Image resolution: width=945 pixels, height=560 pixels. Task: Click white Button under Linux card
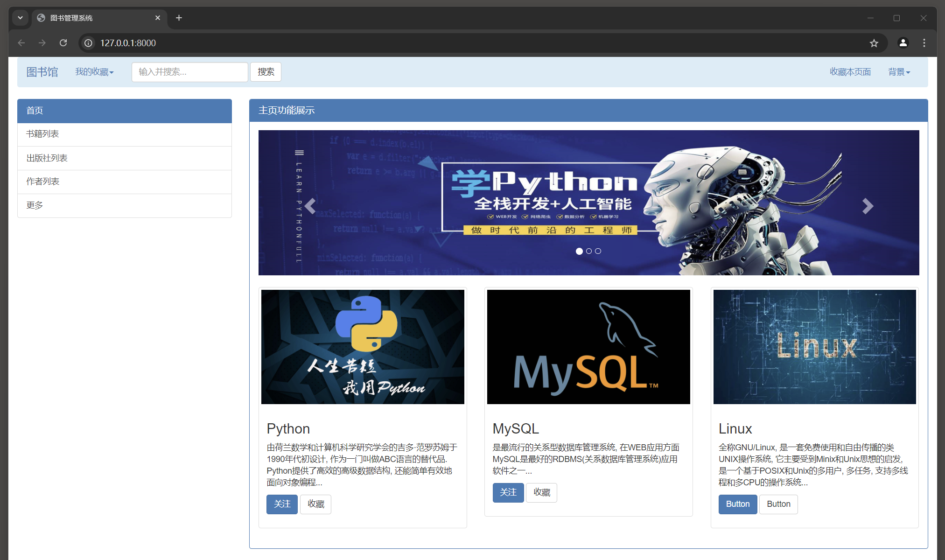778,504
